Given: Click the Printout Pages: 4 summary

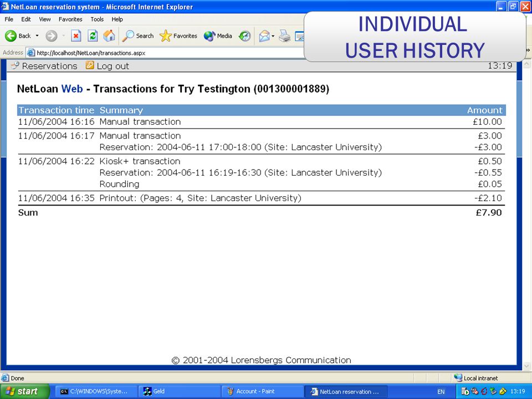Looking at the screenshot, I should pyautogui.click(x=200, y=198).
